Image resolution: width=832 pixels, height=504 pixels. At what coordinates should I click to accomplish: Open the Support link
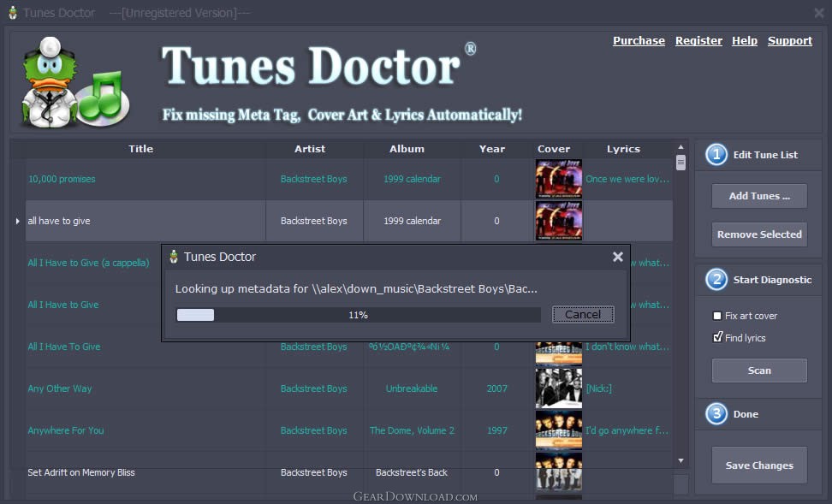click(x=790, y=41)
